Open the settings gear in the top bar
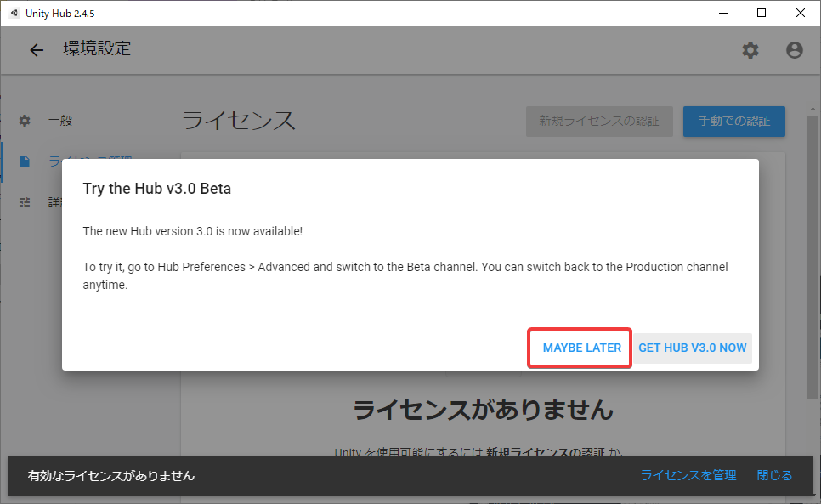The image size is (821, 504). click(750, 50)
